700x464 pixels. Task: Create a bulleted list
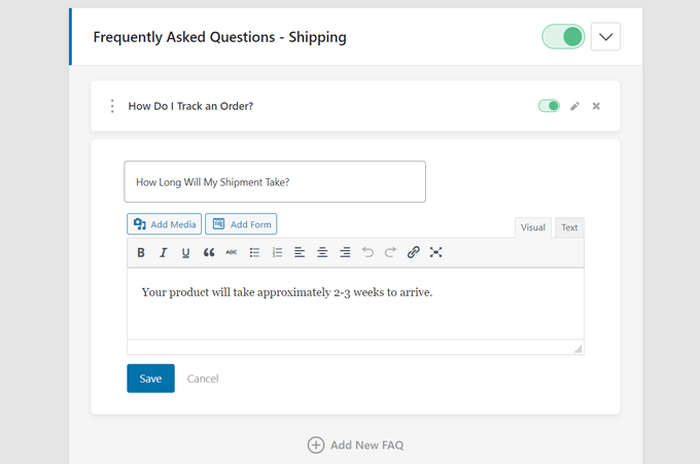tap(255, 253)
